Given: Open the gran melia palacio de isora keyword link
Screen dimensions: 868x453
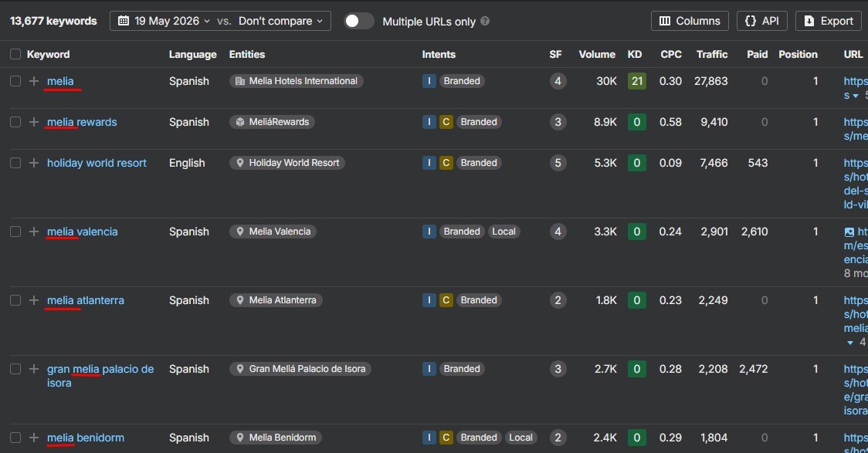Looking at the screenshot, I should coord(100,376).
